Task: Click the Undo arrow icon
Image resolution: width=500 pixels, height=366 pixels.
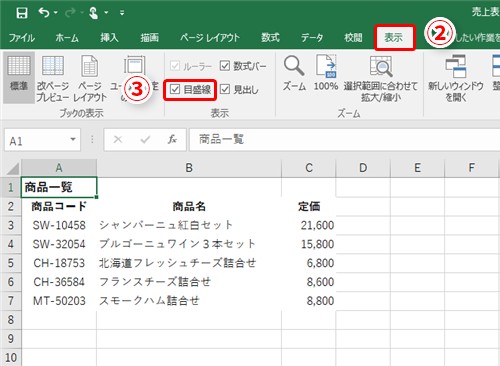Action: click(x=44, y=13)
